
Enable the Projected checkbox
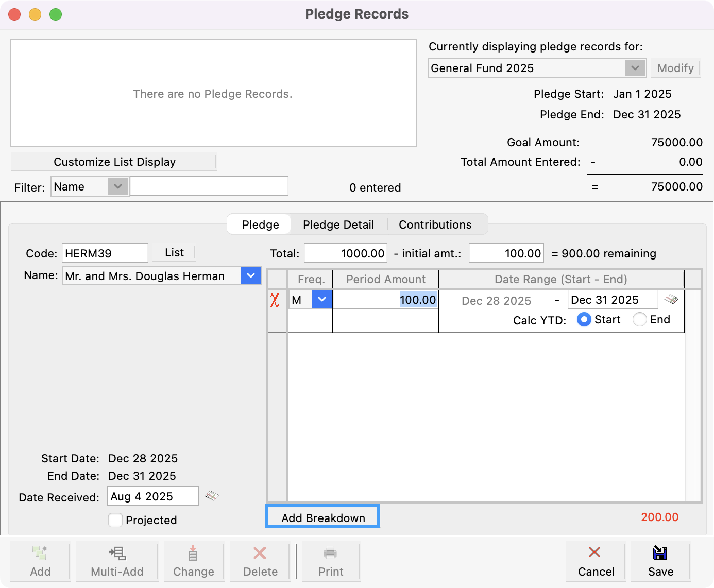pos(115,520)
